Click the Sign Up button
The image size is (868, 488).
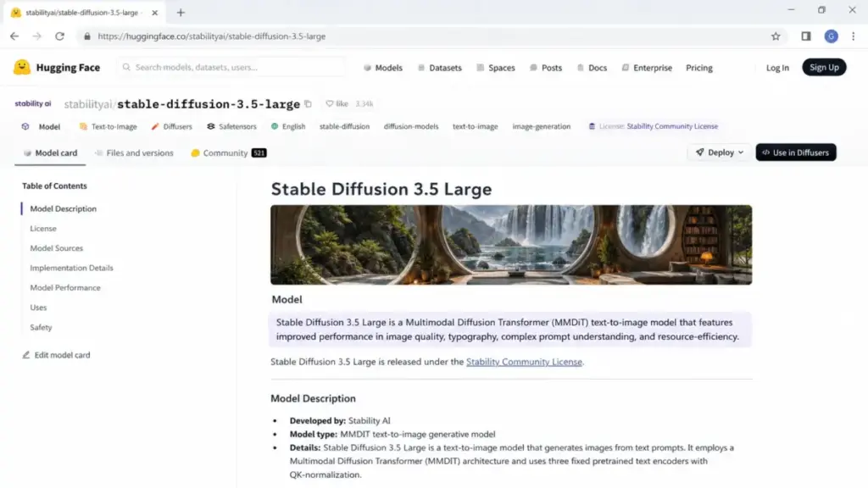pos(824,67)
